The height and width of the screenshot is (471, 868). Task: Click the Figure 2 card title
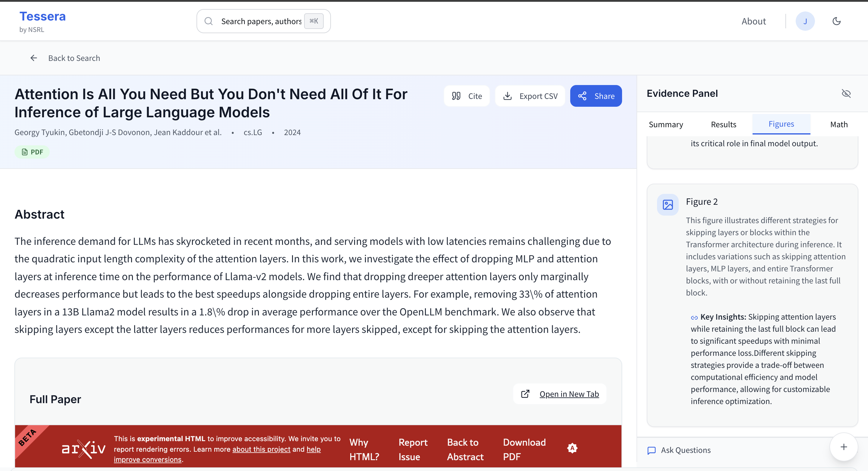pos(702,201)
